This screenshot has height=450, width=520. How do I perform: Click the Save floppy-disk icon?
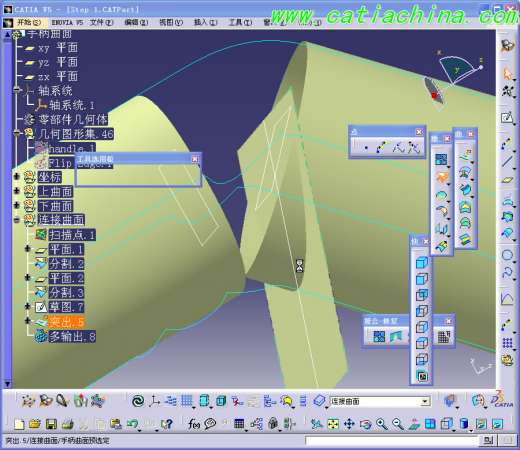pyautogui.click(x=51, y=424)
